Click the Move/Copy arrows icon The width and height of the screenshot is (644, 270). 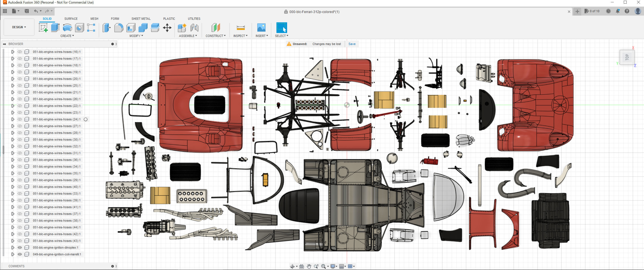point(167,28)
